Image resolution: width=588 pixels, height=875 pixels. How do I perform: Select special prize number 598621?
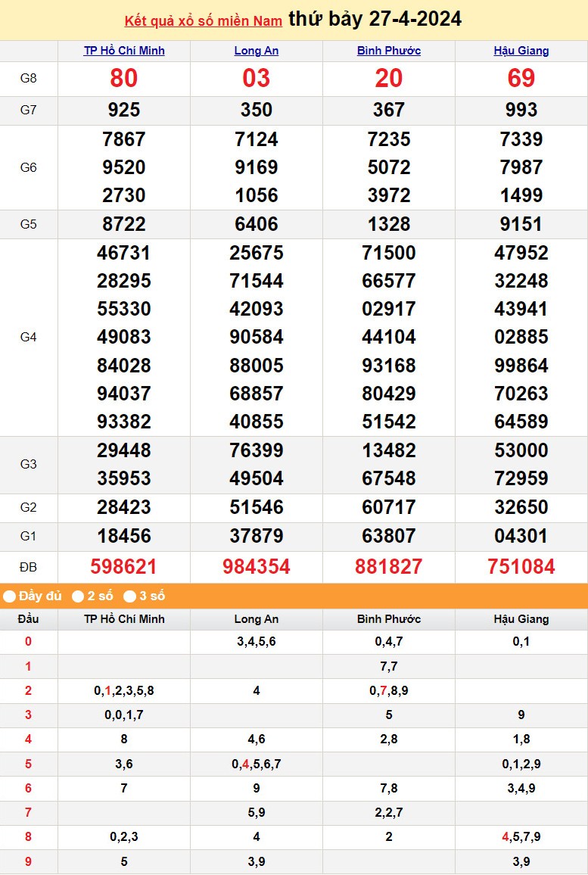[124, 567]
